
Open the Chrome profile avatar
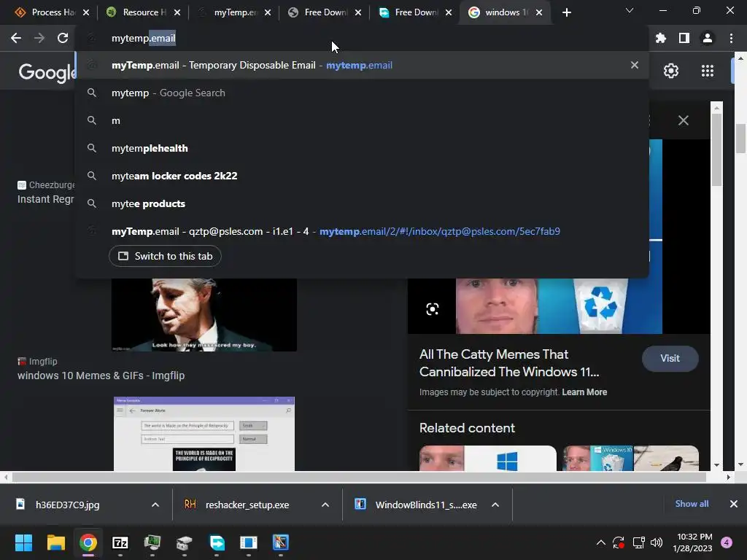coord(708,38)
